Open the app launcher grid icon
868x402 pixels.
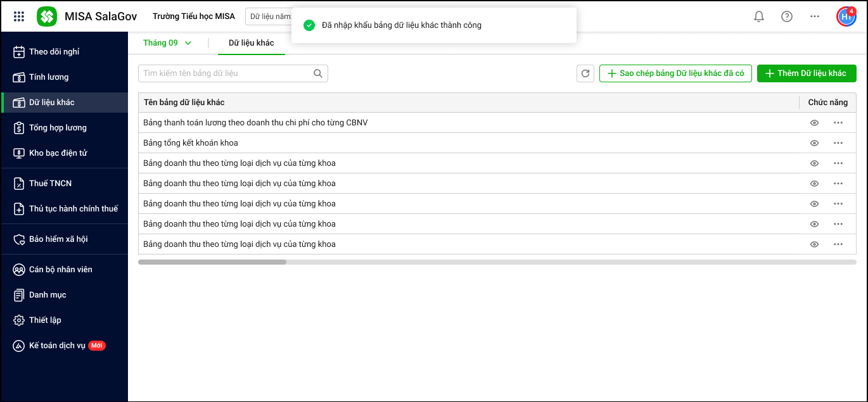pyautogui.click(x=19, y=16)
